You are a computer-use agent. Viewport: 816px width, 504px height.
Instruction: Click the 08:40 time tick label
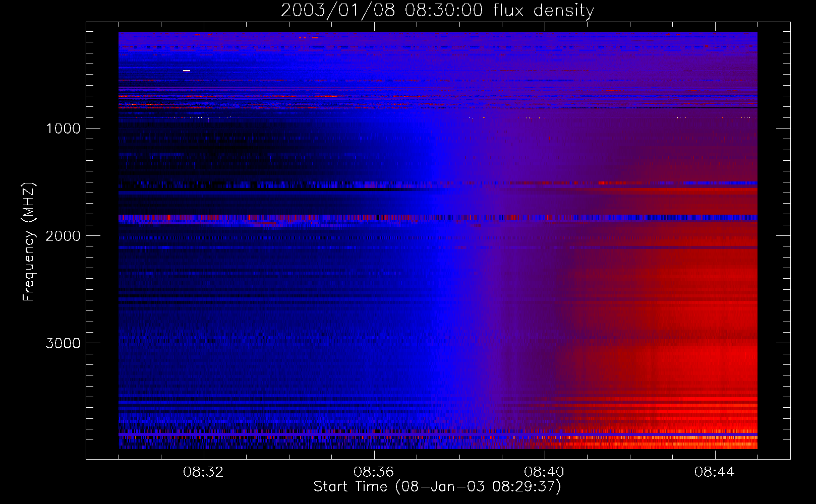point(544,472)
